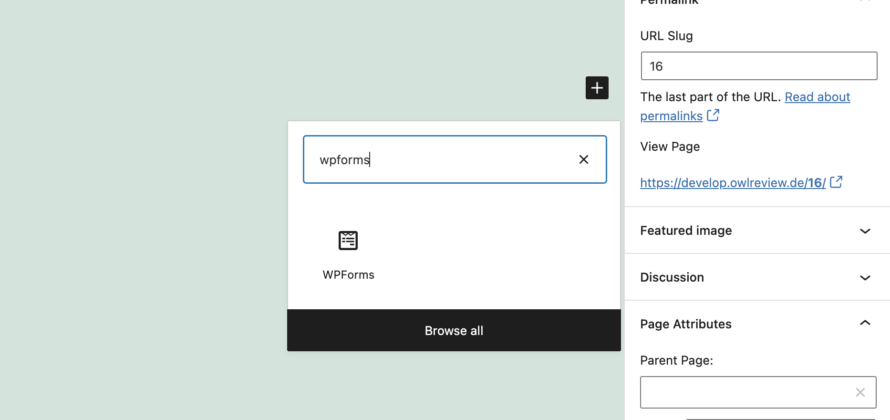The image size is (890, 420).
Task: Click into the URL Slug field
Action: pos(758,67)
